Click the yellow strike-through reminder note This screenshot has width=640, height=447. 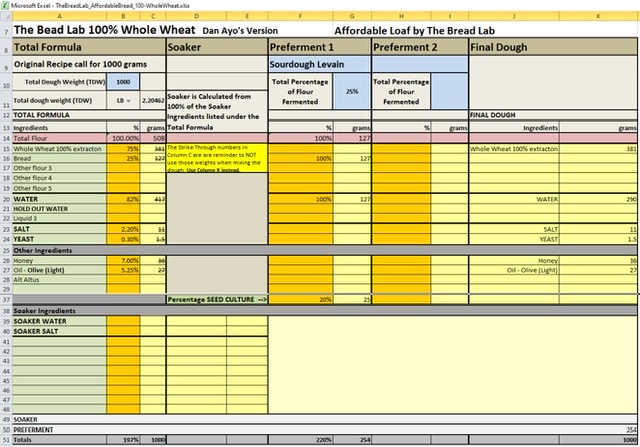[x=217, y=158]
